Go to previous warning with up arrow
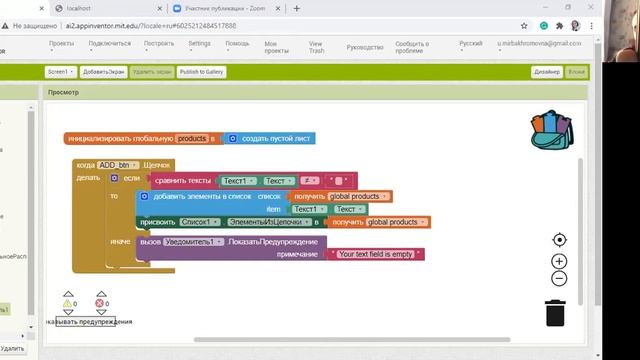640x360 pixels. click(x=68, y=294)
